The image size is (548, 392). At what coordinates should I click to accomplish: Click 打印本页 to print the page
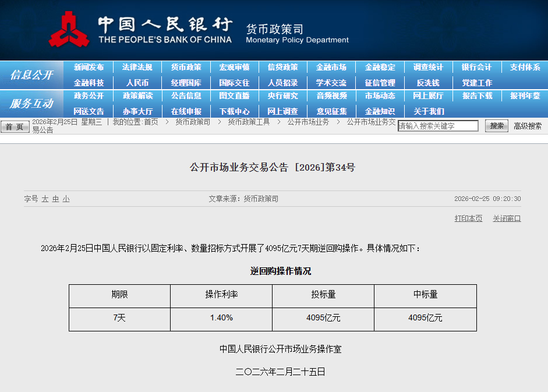[x=468, y=218]
